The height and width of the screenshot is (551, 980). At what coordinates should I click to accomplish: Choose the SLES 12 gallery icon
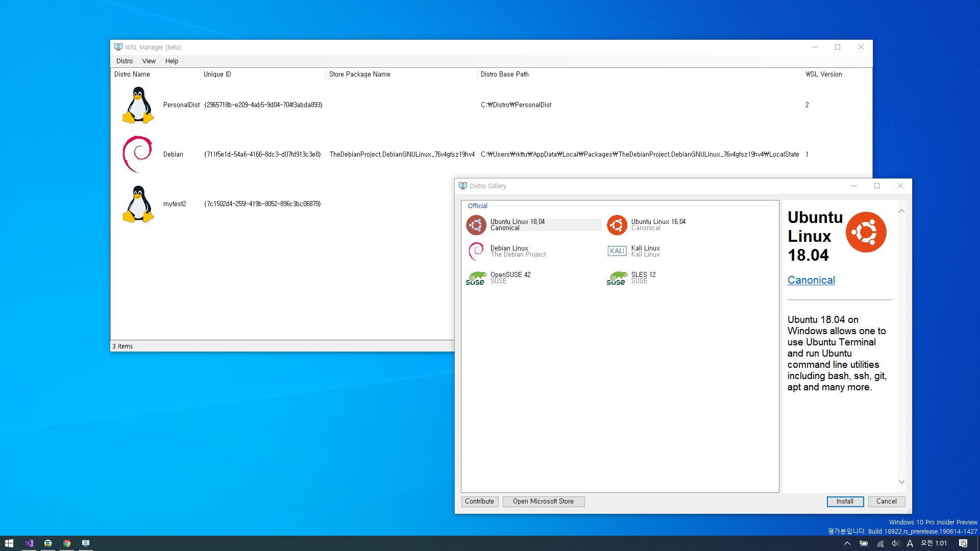coord(617,278)
